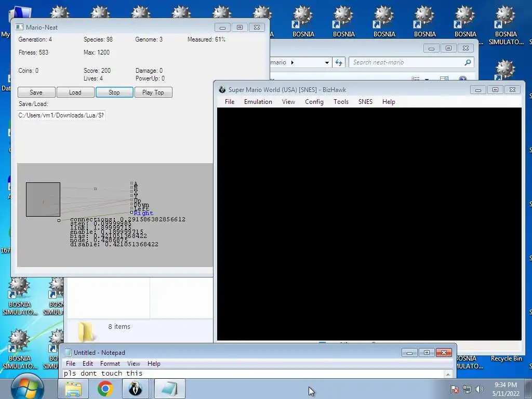Click the 'Generation: 4' label
This screenshot has width=532, height=399.
click(x=35, y=39)
